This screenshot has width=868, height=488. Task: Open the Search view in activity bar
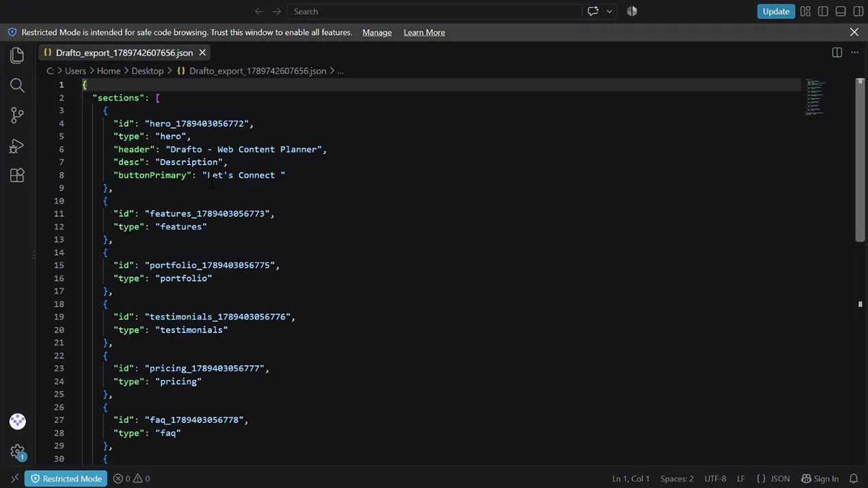pyautogui.click(x=17, y=85)
